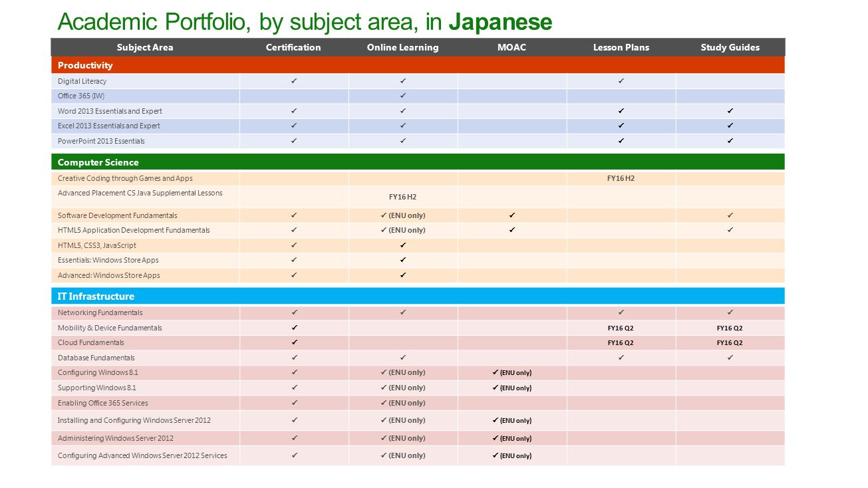Click Online Learning "(ENU only)" for Software Development Fundamentals
The image size is (868, 488).
407,215
